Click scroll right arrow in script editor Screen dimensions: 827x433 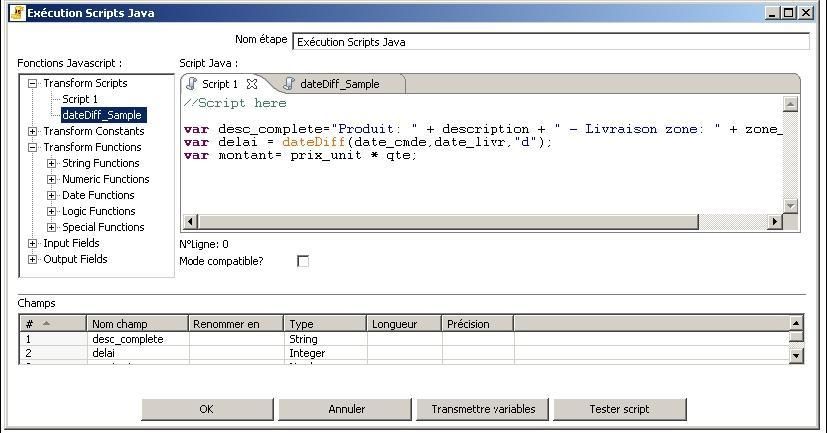pyautogui.click(x=774, y=221)
